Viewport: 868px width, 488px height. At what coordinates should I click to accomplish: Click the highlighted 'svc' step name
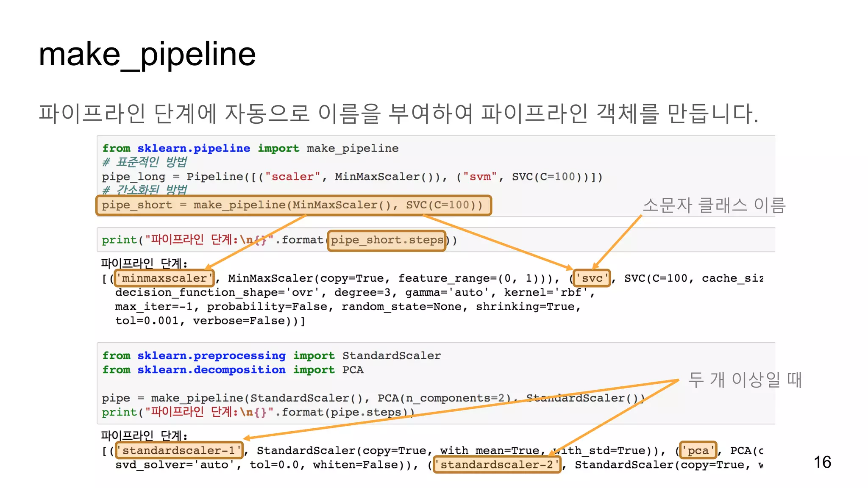click(592, 278)
